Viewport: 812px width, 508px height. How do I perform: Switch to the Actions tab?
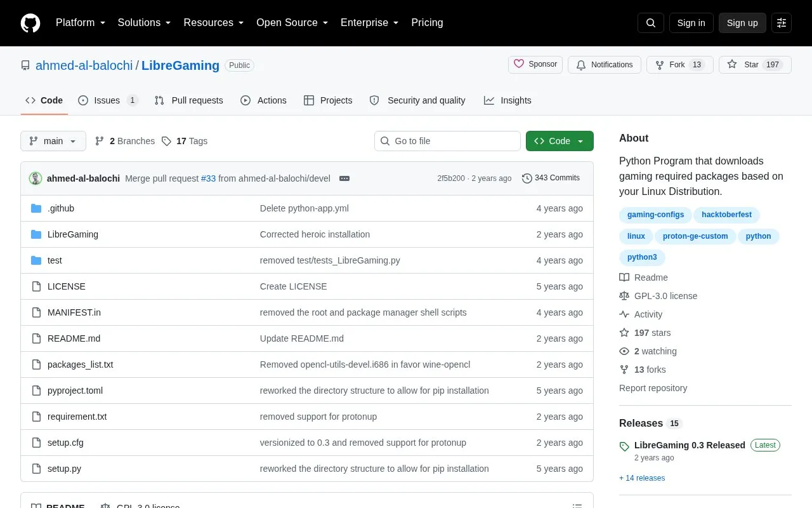pos(263,100)
